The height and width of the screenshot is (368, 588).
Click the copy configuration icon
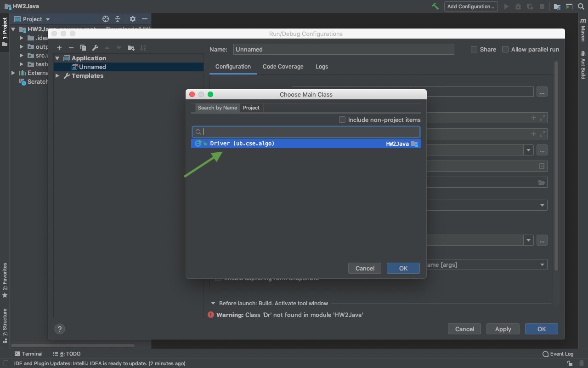tap(83, 48)
